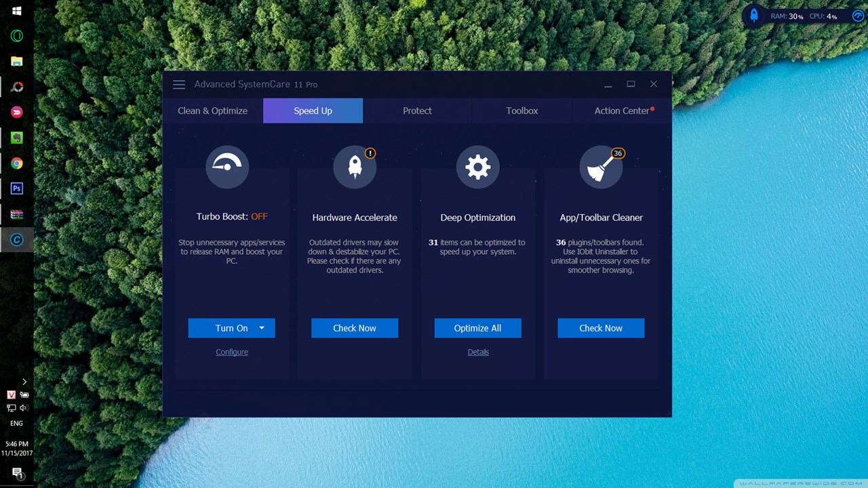
Task: Click the exclamation warning badge on Hardware Accelerate
Action: click(370, 153)
